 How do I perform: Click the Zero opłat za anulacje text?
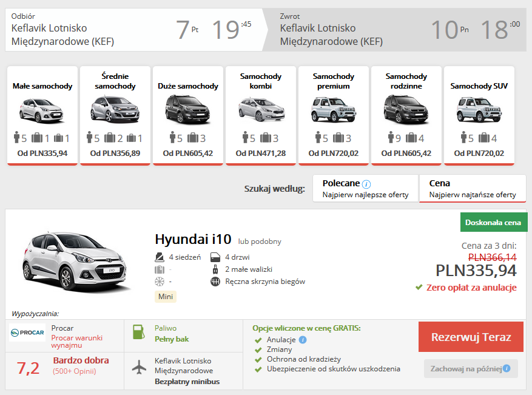coord(471,288)
